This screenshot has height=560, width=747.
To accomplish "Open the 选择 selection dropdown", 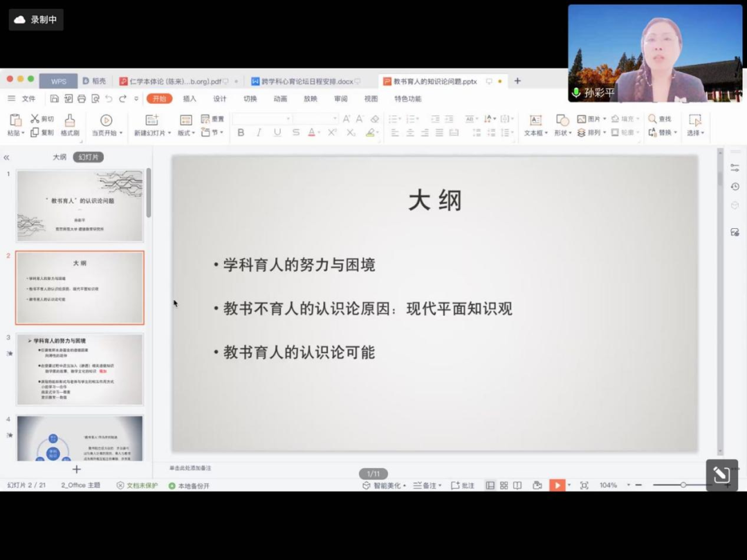I will [695, 133].
